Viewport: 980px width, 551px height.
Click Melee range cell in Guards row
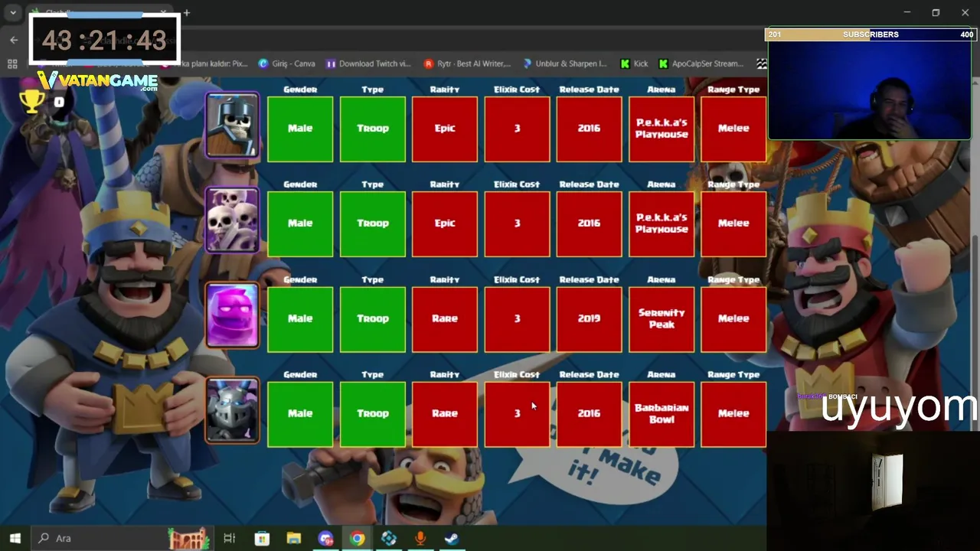click(x=733, y=129)
